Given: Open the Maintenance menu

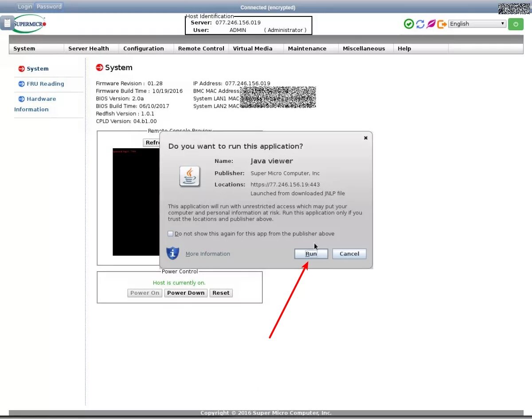Looking at the screenshot, I should [x=307, y=48].
